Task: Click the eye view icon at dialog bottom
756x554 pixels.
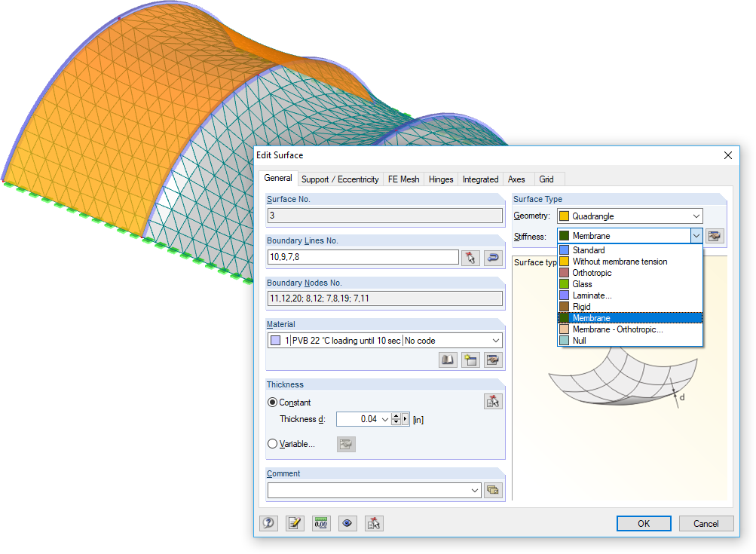Action: (x=347, y=523)
